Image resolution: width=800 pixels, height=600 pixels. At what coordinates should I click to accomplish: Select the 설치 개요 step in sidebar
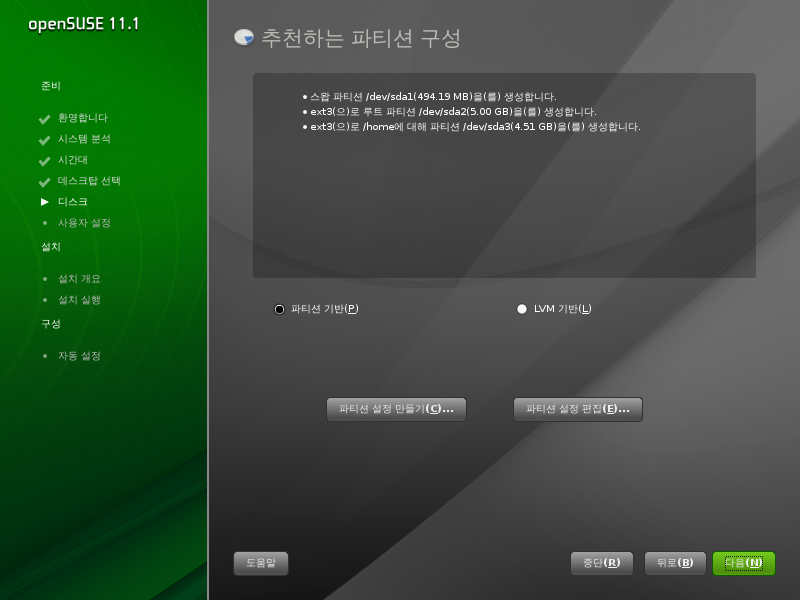(x=79, y=279)
